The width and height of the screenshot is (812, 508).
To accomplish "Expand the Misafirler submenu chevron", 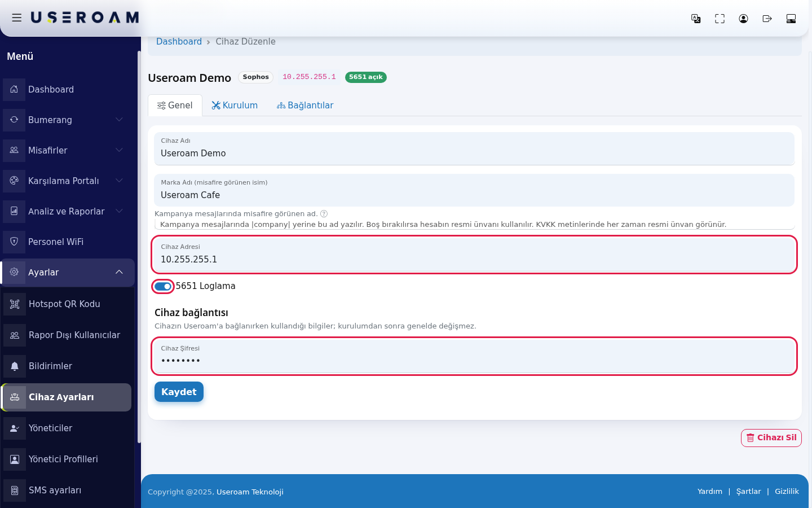I will [x=119, y=150].
